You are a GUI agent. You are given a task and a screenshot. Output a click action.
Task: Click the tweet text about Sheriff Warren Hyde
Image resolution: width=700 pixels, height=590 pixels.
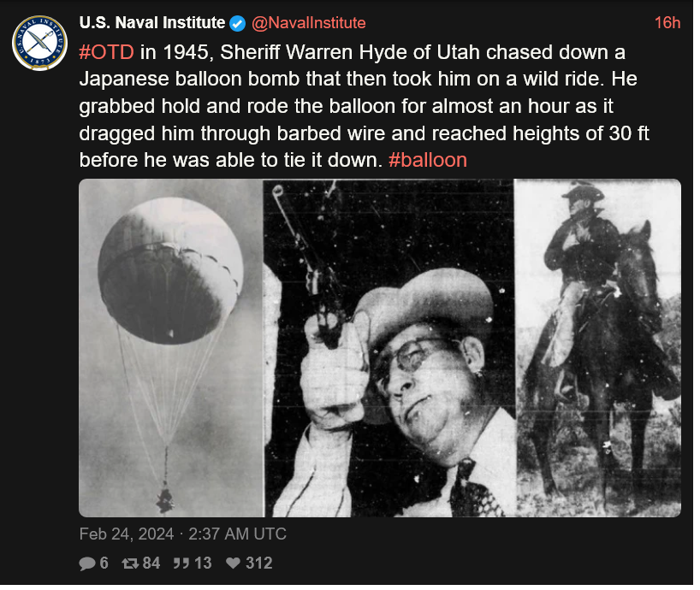click(365, 106)
